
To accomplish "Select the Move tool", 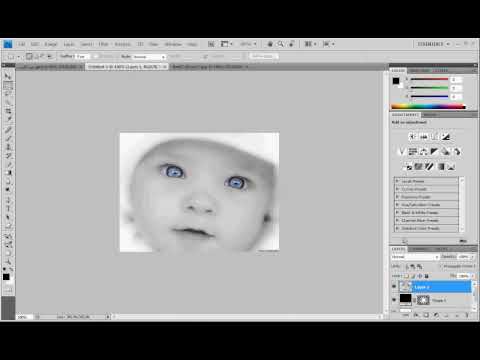I will [x=8, y=76].
